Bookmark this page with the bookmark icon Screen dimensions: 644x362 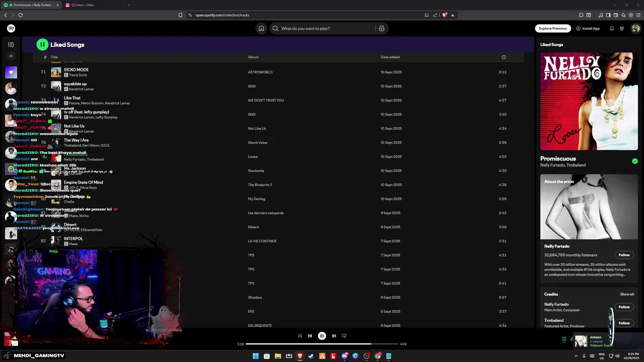[180, 15]
